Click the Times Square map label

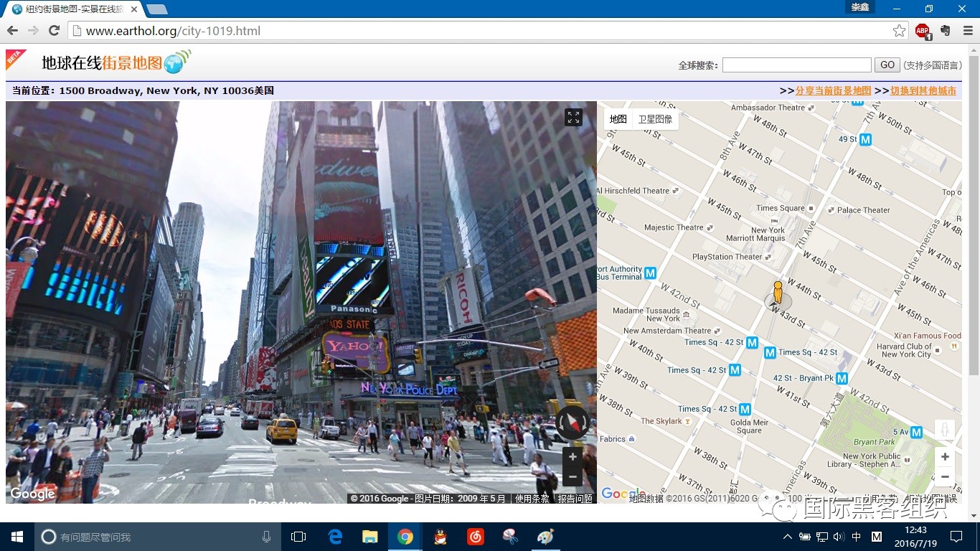(781, 208)
